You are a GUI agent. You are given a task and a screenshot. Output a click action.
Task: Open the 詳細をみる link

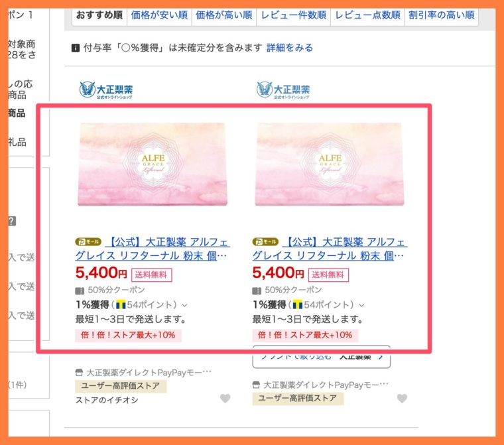(290, 48)
